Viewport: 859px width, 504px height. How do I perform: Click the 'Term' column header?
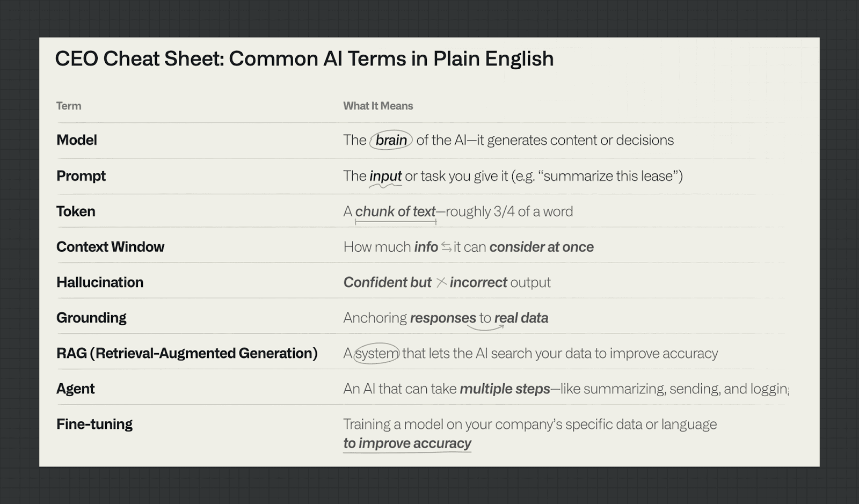[69, 106]
